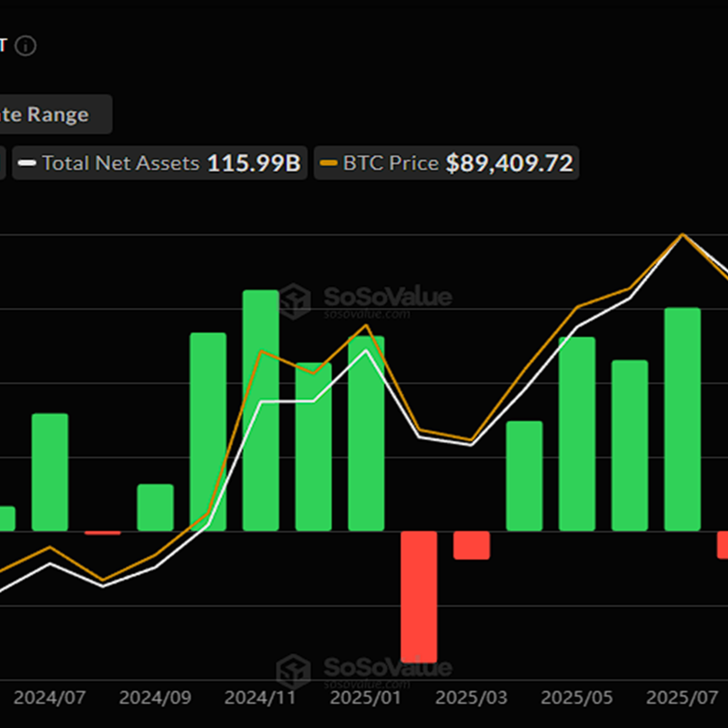Click the info icon near the chart title
The width and height of the screenshot is (728, 728).
(x=25, y=46)
